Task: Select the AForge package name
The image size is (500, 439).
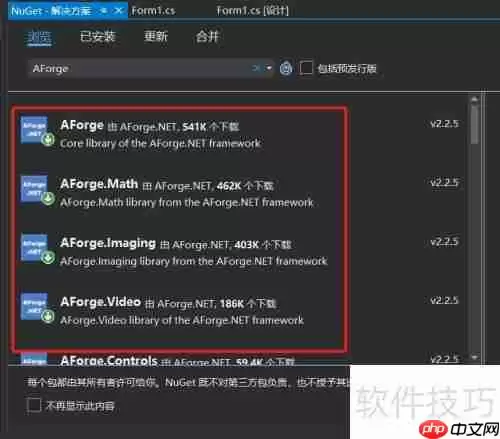Action: coord(82,125)
